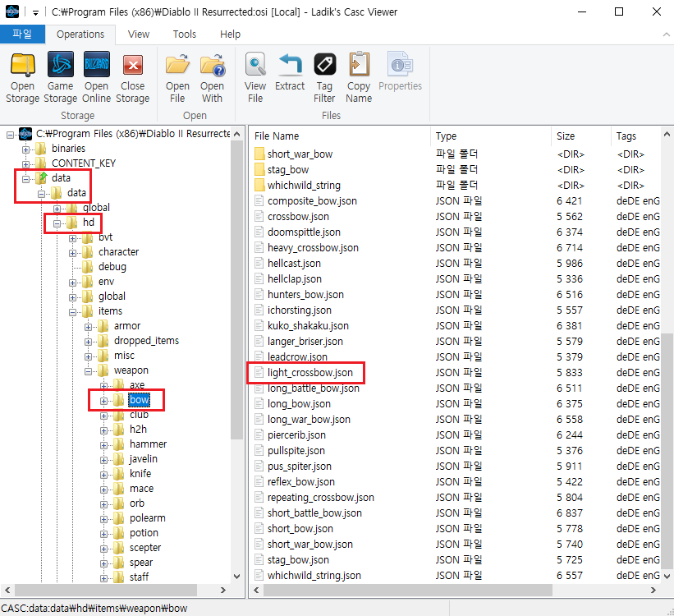The image size is (674, 616).
Task: Click the tree panel scroll right arrow
Action: (x=222, y=591)
